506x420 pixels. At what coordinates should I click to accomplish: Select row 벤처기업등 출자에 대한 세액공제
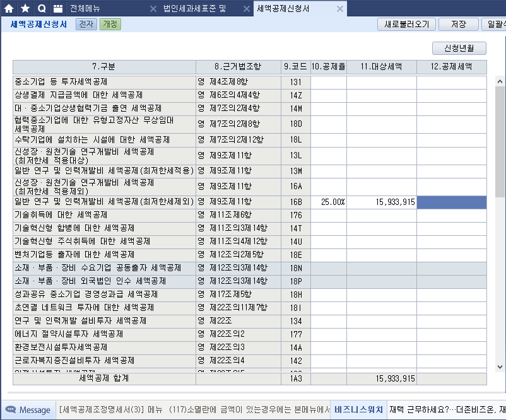pos(249,255)
